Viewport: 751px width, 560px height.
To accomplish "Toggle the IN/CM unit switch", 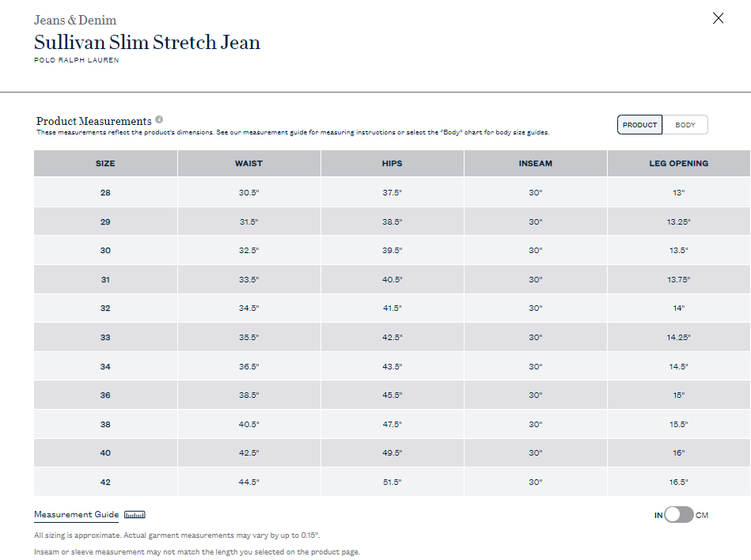I will click(x=679, y=515).
